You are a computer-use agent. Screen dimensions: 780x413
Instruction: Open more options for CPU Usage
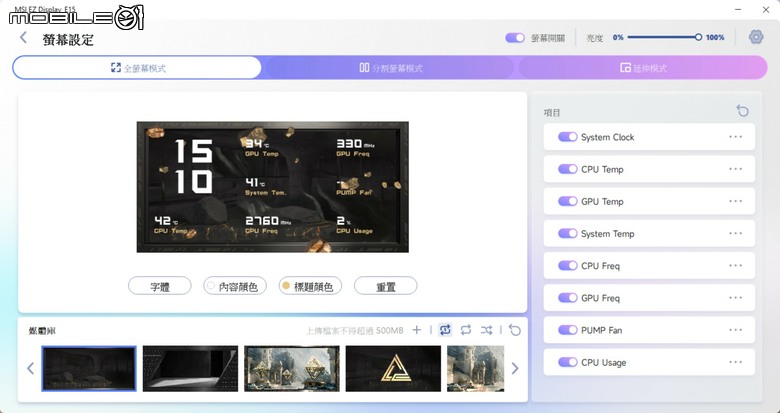[736, 362]
